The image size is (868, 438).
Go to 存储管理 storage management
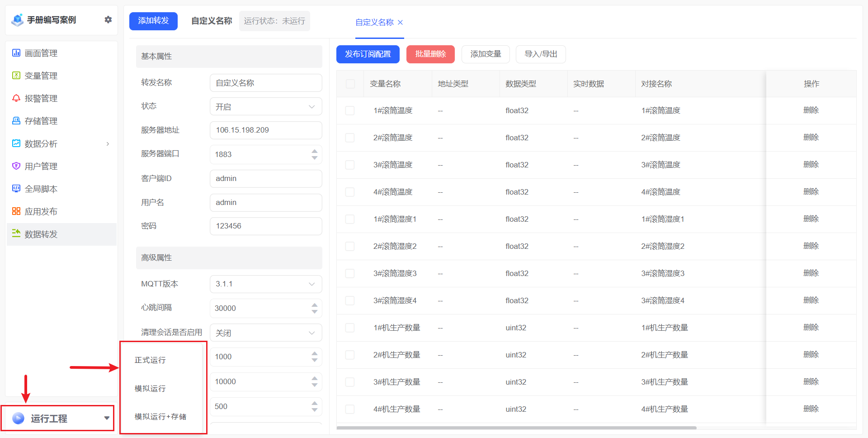(x=41, y=121)
